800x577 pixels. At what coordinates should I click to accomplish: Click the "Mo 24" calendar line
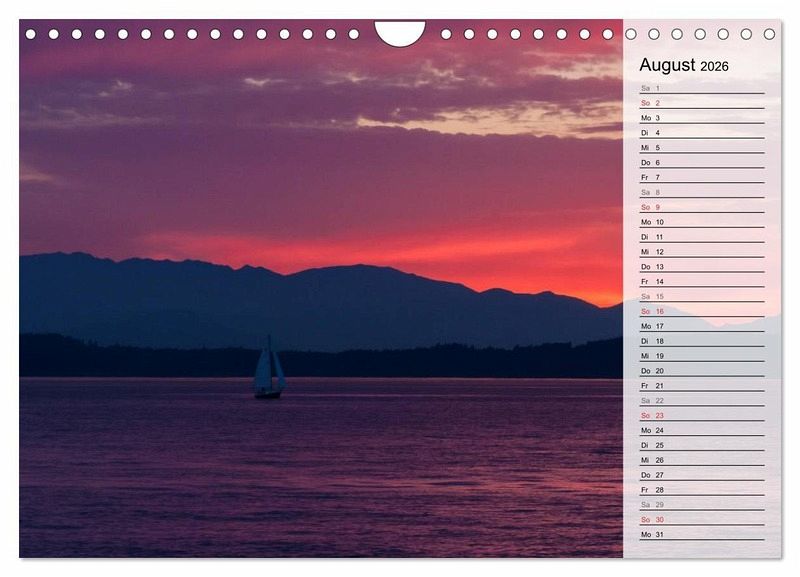[x=702, y=430]
